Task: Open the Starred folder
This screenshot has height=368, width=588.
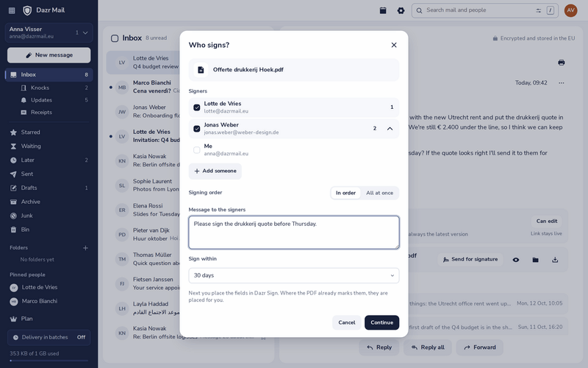Action: [x=49, y=132]
